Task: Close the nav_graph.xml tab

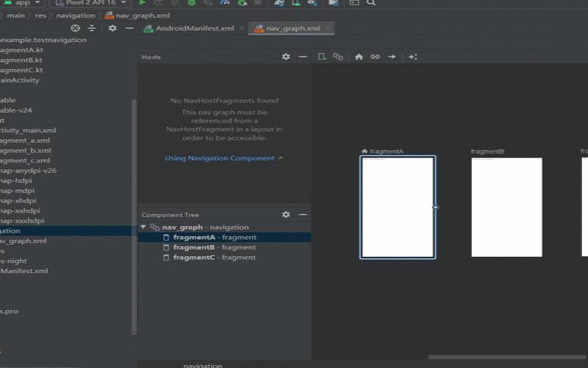Action: coord(328,29)
